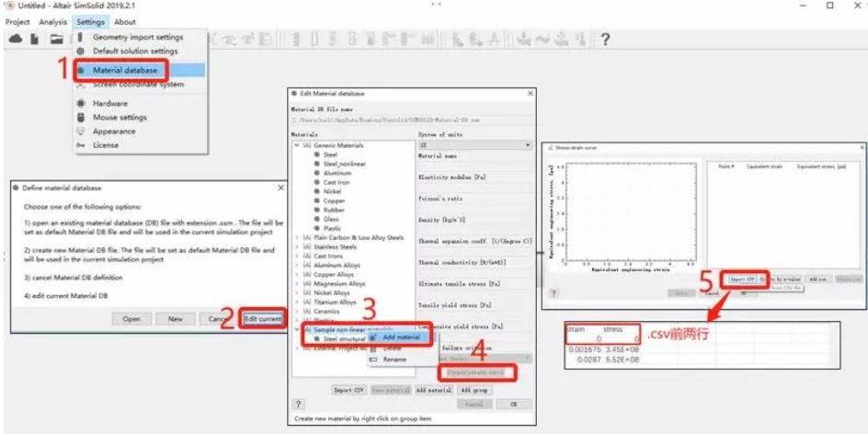The image size is (868, 434).
Task: Click the Stress/strain curve button
Action: coord(476,372)
